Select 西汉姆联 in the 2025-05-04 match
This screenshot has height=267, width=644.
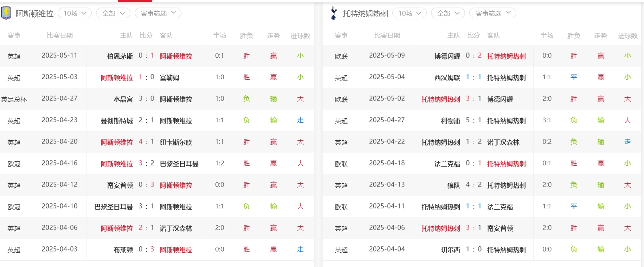(447, 78)
